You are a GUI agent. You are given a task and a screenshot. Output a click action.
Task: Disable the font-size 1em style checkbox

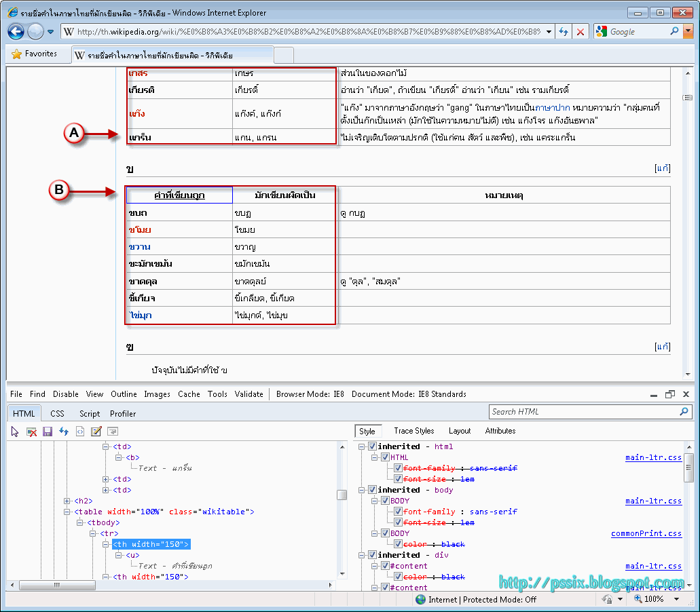click(x=399, y=479)
